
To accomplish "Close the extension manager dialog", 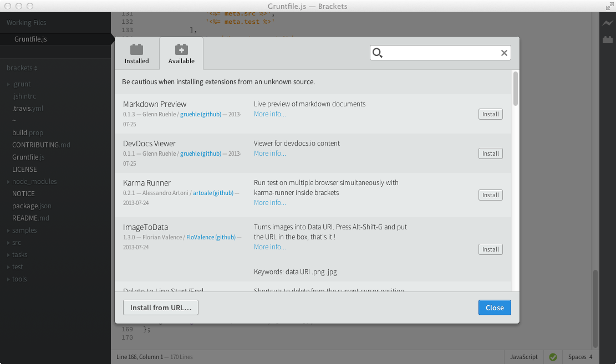I will (x=494, y=307).
